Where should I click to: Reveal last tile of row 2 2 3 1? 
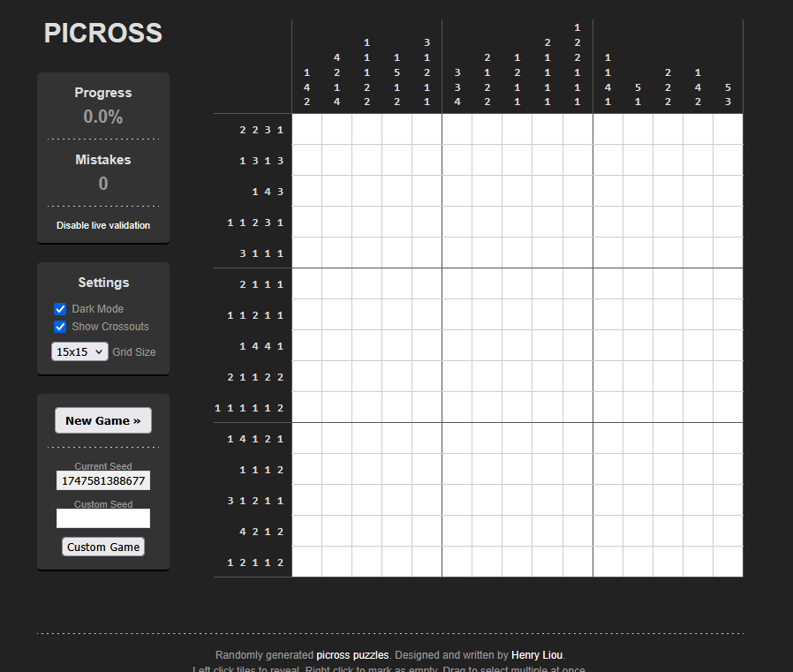[729, 130]
